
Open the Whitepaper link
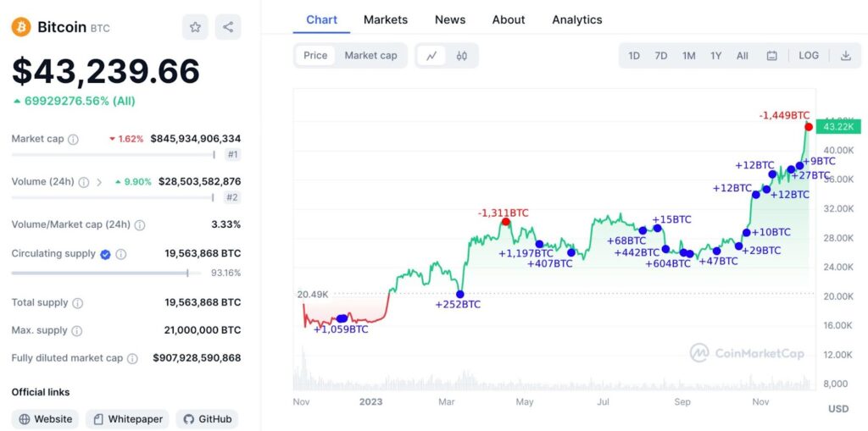point(127,419)
